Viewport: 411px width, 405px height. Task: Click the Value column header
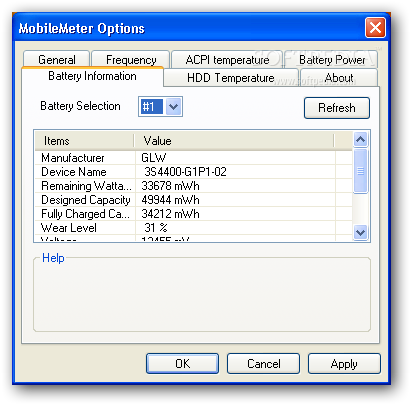pos(234,141)
